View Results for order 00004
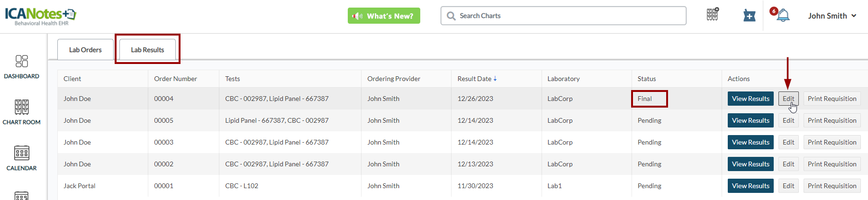Screen dimensions: 868x200 coord(750,99)
